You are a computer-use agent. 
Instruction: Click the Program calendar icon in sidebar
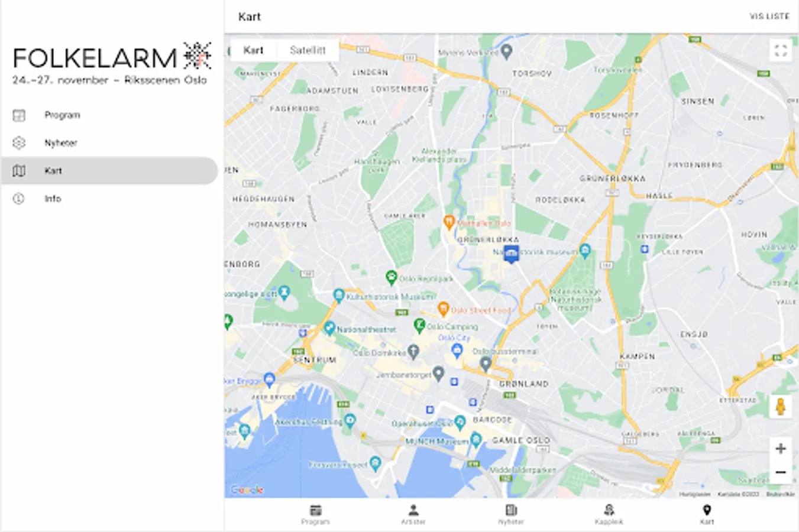19,115
